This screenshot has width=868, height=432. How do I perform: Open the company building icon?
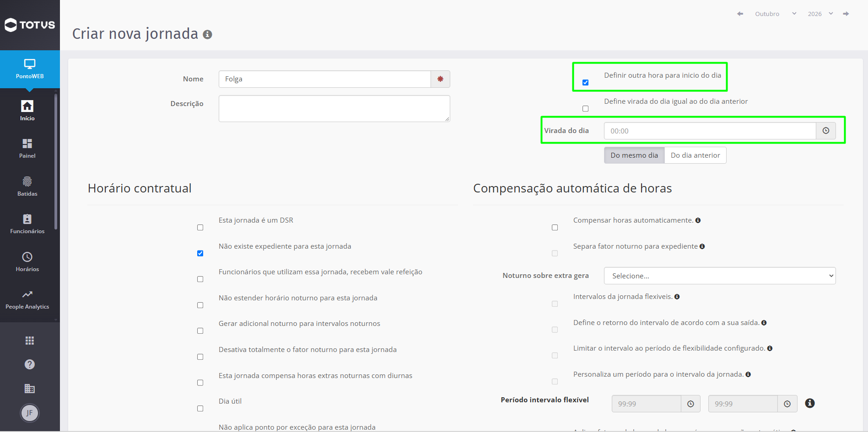[30, 389]
